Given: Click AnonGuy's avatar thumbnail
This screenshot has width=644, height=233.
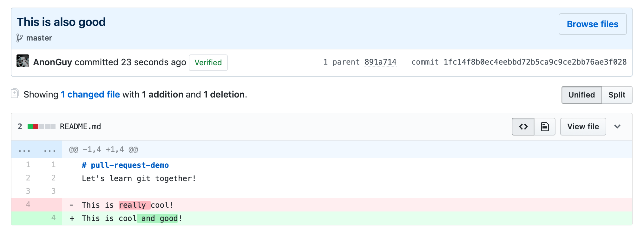Looking at the screenshot, I should (23, 61).
